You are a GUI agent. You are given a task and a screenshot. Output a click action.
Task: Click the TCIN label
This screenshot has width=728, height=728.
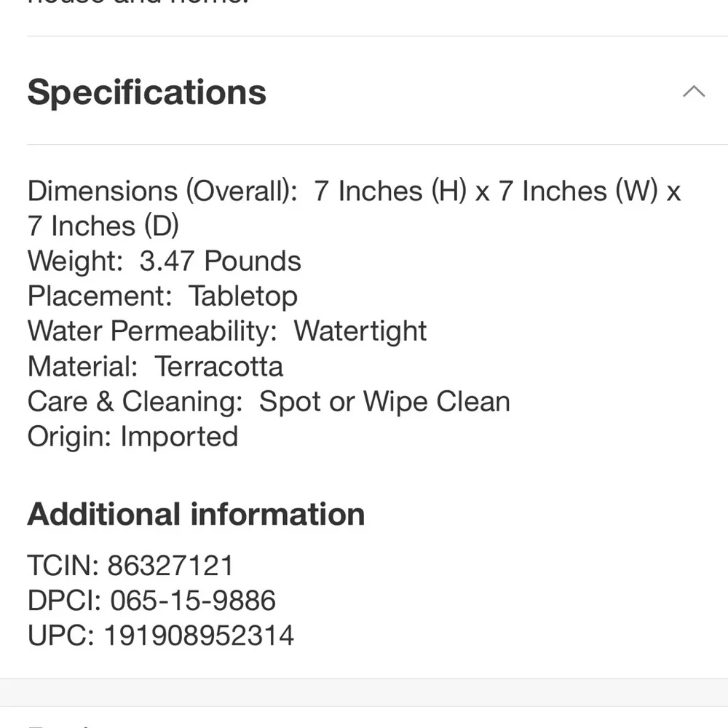tap(63, 566)
